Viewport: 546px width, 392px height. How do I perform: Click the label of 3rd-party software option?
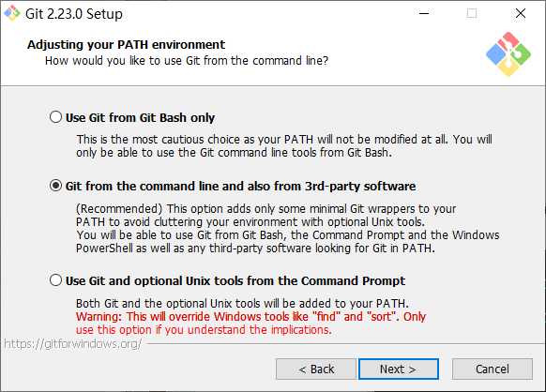240,187
